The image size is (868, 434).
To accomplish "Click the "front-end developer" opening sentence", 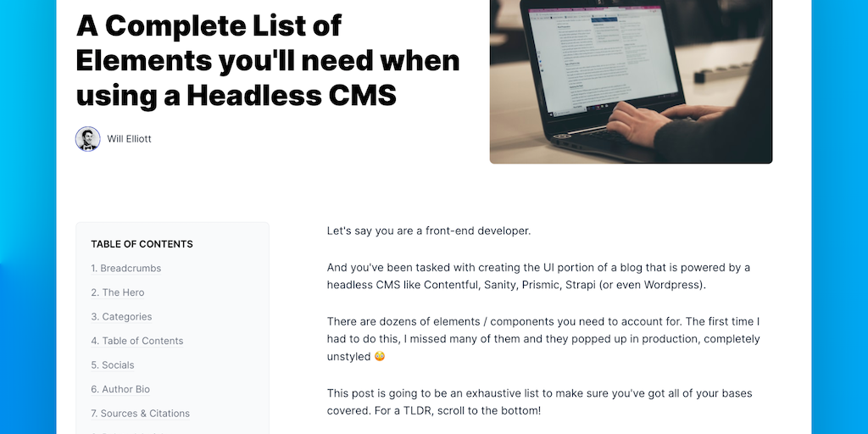I will point(429,231).
